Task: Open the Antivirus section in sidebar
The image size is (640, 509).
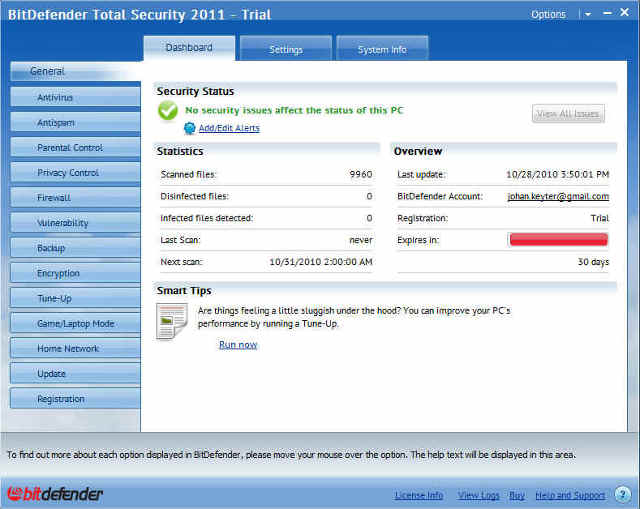Action: [75, 98]
